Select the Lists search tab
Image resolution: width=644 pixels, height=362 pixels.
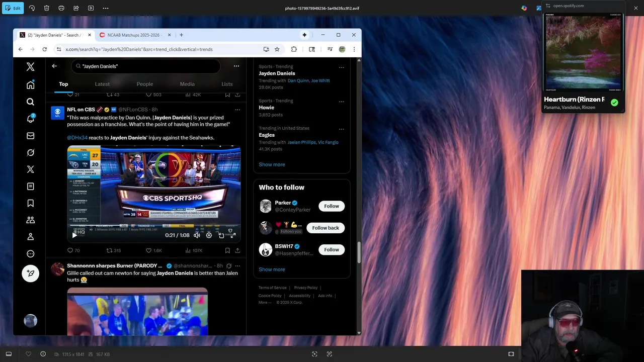(x=227, y=84)
